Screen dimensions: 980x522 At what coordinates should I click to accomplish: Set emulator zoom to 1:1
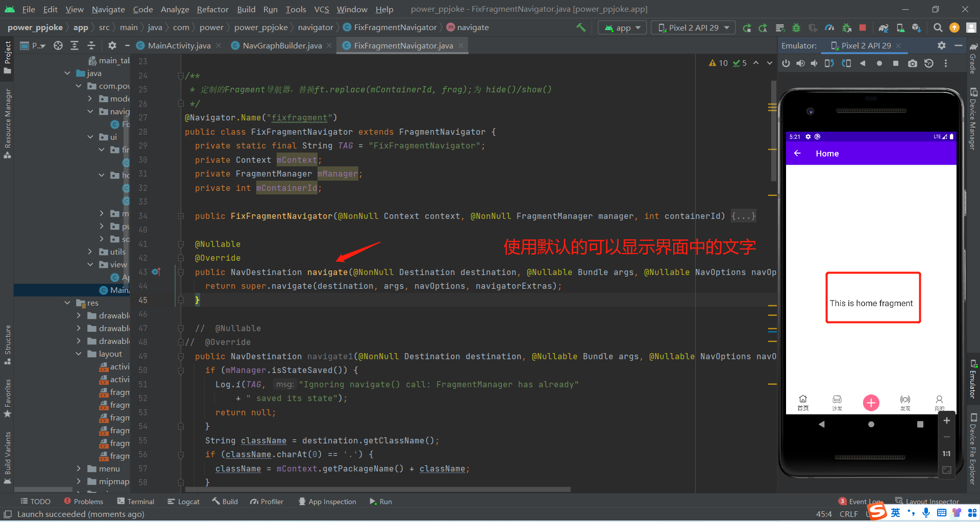pos(947,454)
